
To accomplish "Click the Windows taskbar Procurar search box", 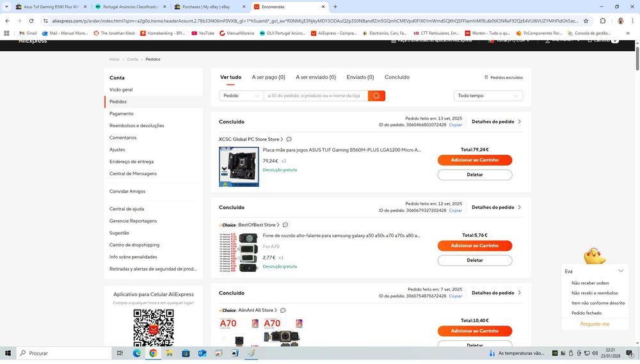I will tap(65, 353).
